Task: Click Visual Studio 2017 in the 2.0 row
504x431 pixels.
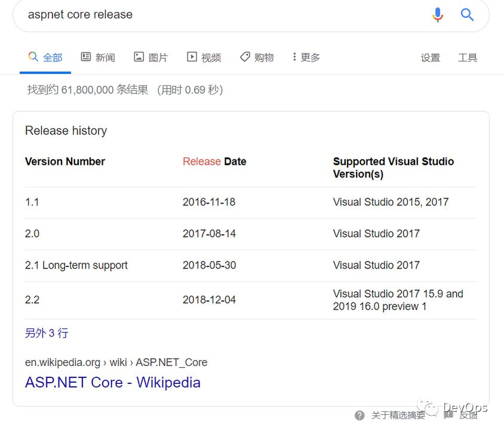Action: (376, 233)
